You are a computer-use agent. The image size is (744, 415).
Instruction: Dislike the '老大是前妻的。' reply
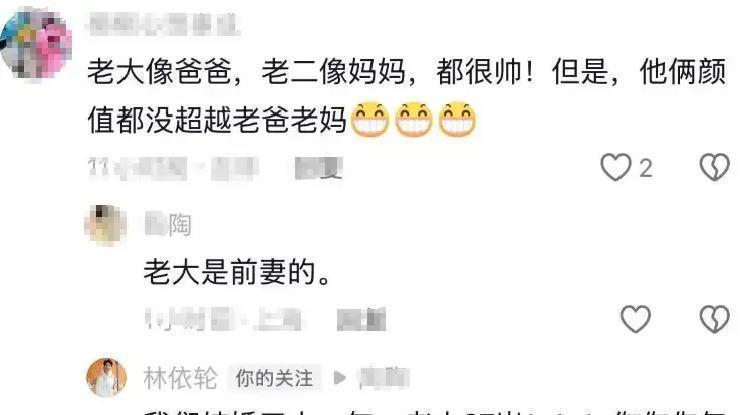[x=715, y=319]
